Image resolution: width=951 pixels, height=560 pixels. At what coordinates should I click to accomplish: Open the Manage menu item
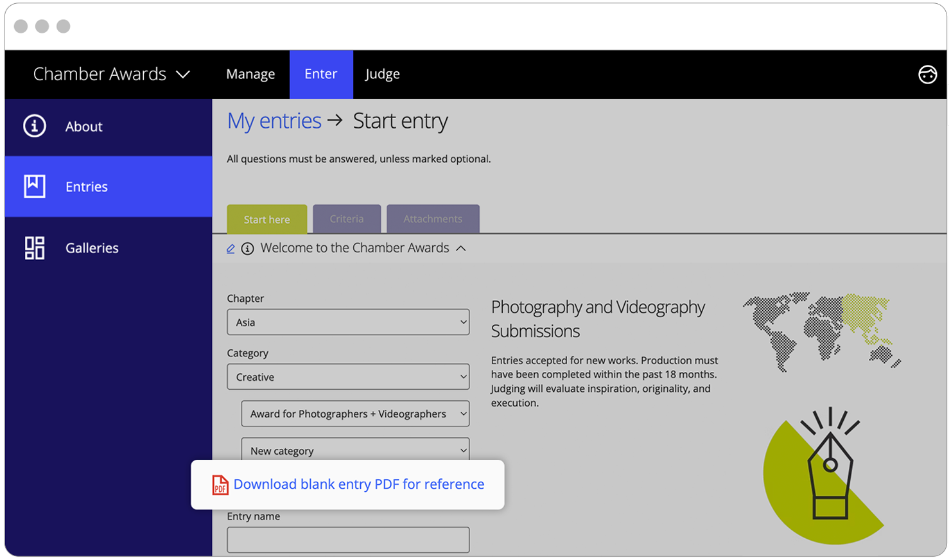coord(250,74)
